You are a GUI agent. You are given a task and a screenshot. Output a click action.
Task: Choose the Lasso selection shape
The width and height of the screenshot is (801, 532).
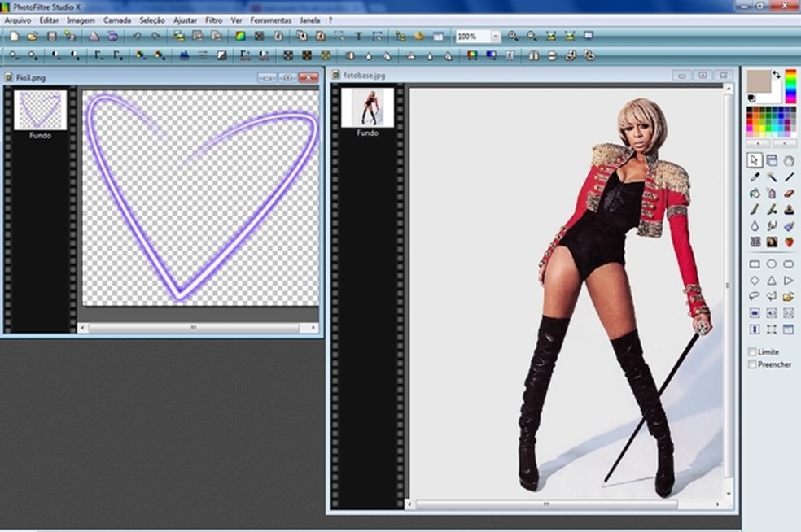[x=755, y=296]
